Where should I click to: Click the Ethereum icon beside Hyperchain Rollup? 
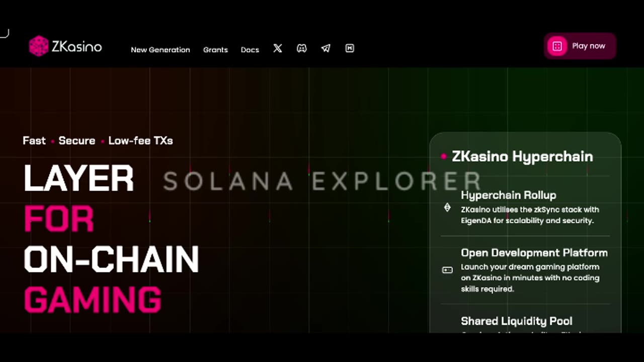click(x=447, y=207)
